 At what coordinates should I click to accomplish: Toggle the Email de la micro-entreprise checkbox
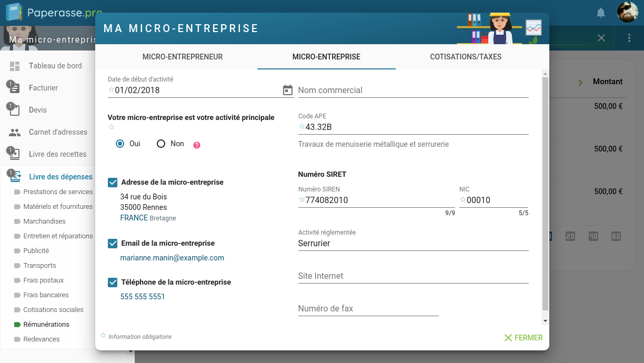pyautogui.click(x=113, y=243)
